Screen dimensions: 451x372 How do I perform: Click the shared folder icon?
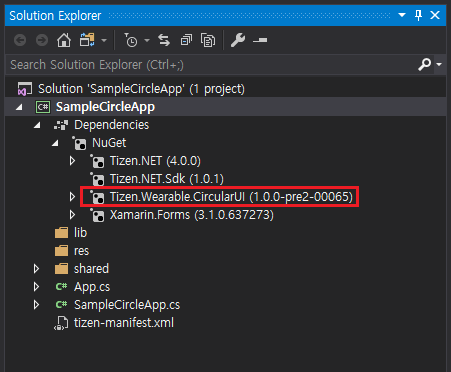pos(61,269)
